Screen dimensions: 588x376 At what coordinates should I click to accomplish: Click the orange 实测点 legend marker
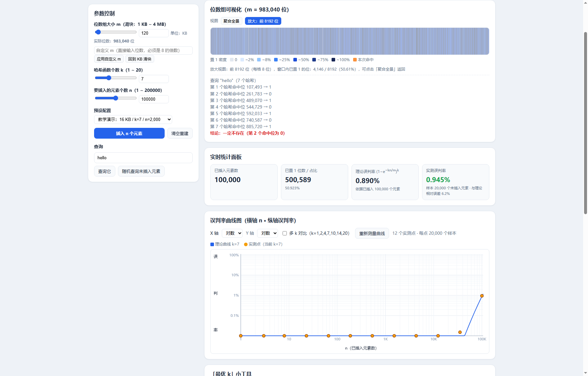point(246,244)
